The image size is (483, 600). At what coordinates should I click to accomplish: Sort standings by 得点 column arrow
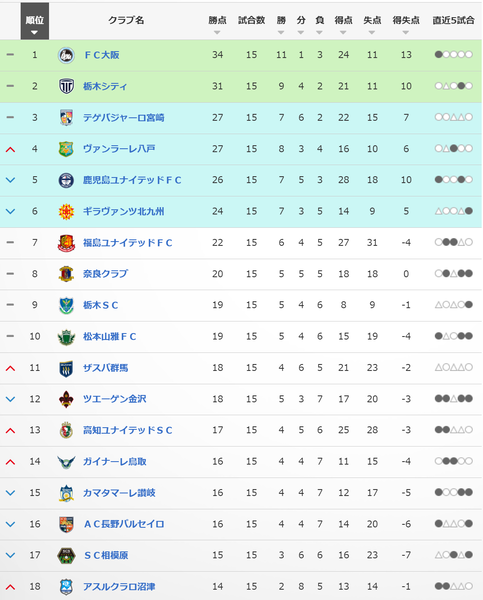tap(343, 33)
